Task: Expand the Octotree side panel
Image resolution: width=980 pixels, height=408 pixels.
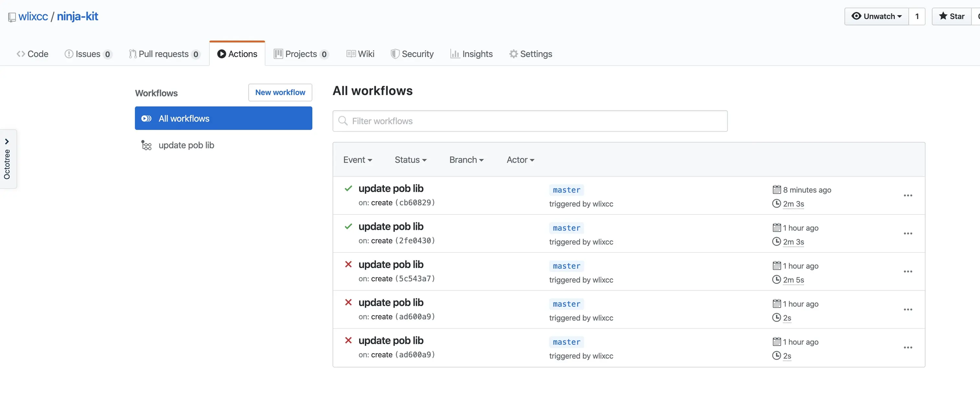Action: pos(7,142)
